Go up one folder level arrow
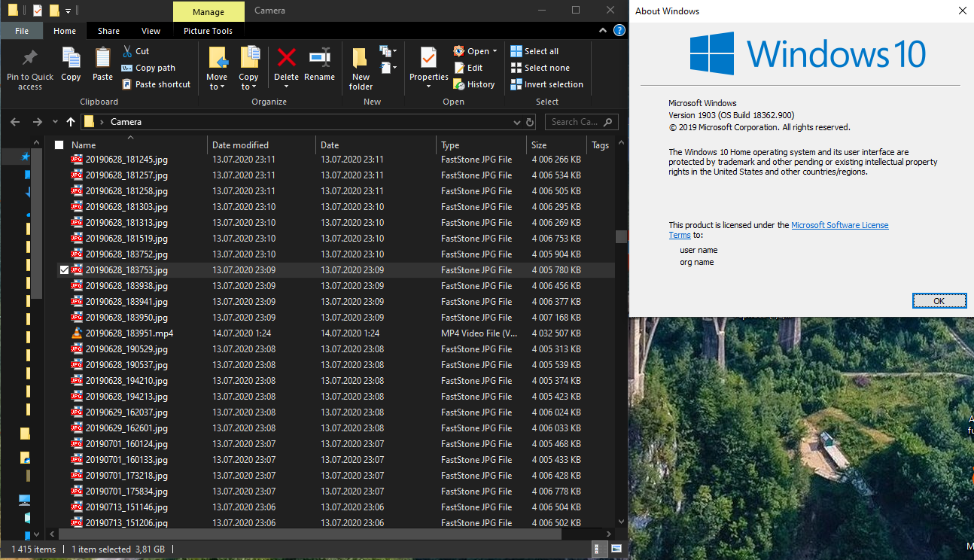 71,122
